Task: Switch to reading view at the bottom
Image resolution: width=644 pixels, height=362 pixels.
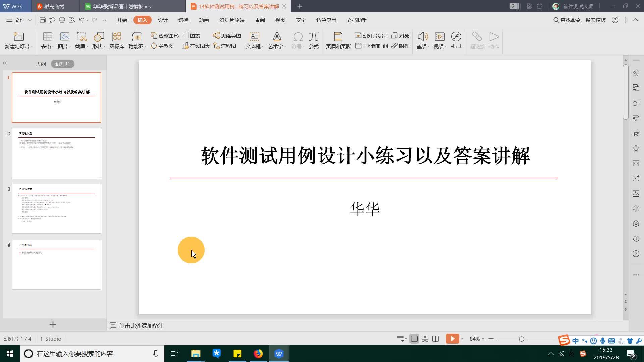Action: [x=435, y=339]
